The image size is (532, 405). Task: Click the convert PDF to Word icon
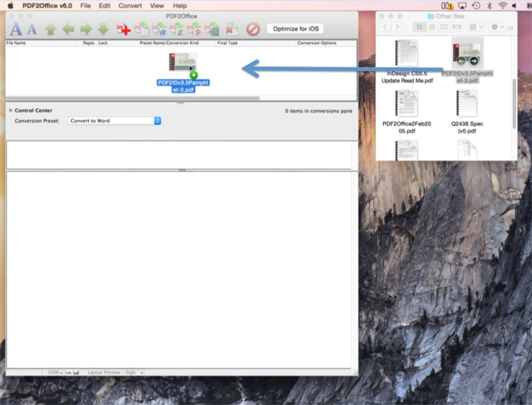[x=159, y=29]
